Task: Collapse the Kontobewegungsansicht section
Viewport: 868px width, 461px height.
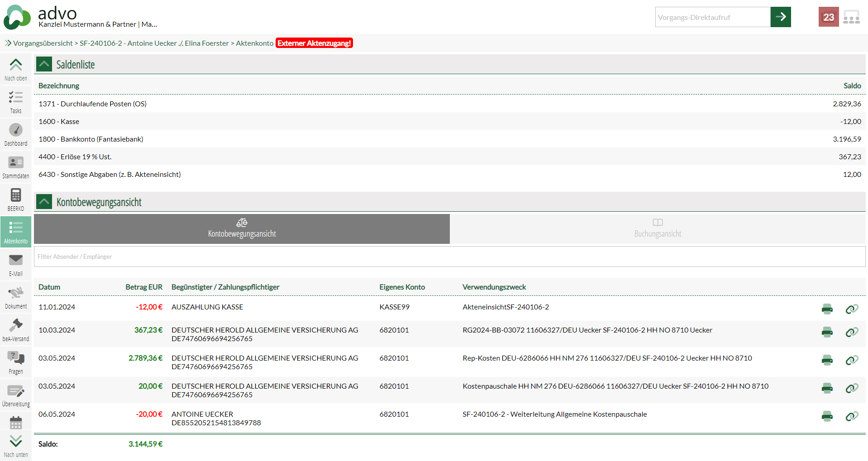Action: pyautogui.click(x=44, y=202)
